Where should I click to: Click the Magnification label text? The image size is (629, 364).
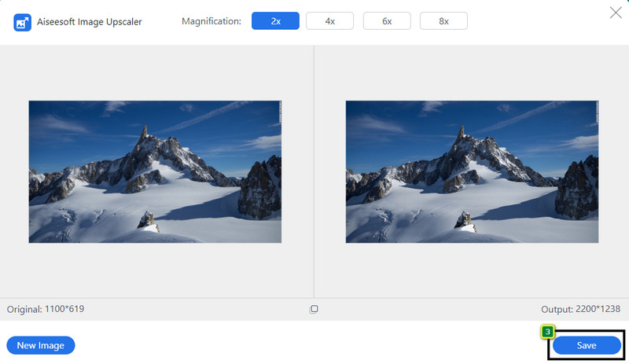point(212,21)
